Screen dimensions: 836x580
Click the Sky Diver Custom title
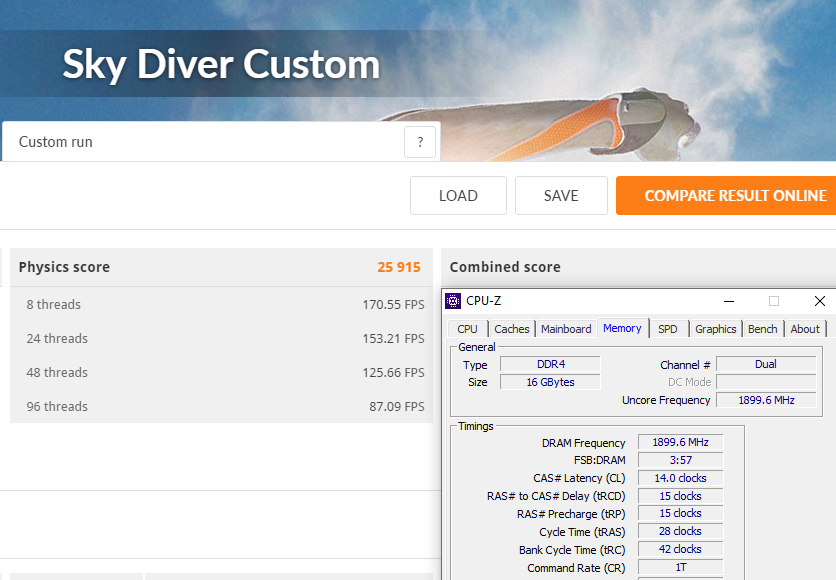(221, 65)
